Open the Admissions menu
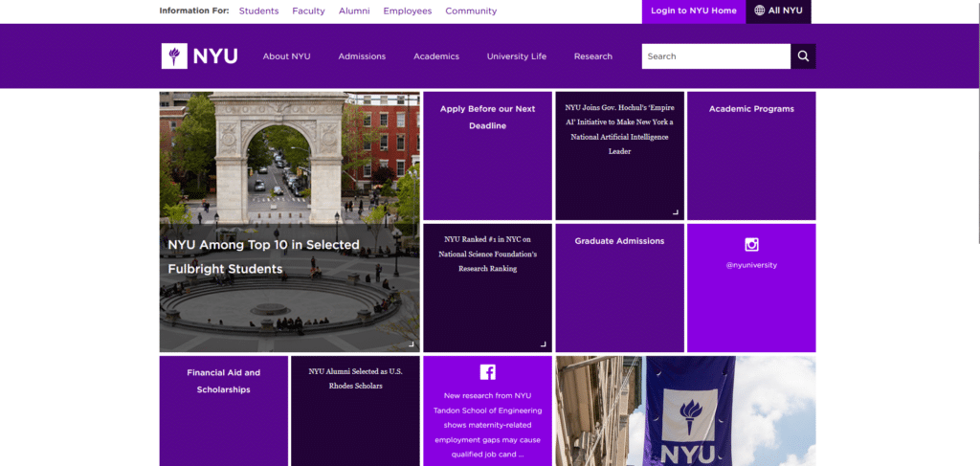 [362, 56]
